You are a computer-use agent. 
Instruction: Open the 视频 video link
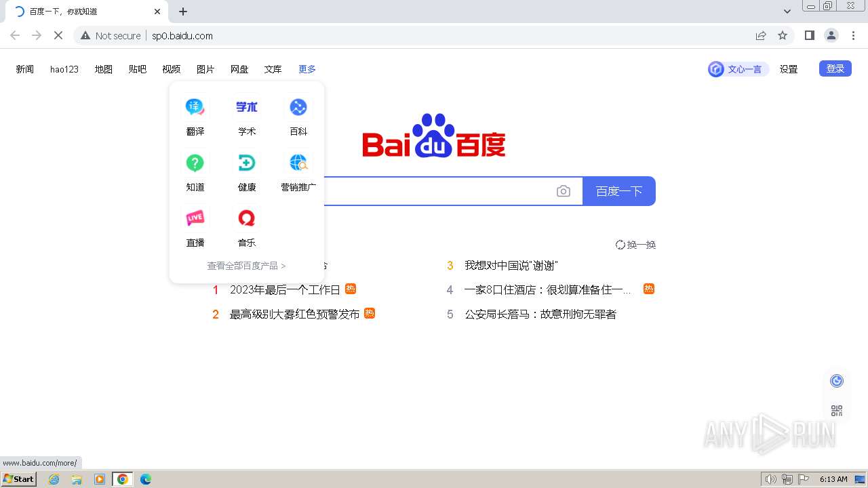coord(172,69)
